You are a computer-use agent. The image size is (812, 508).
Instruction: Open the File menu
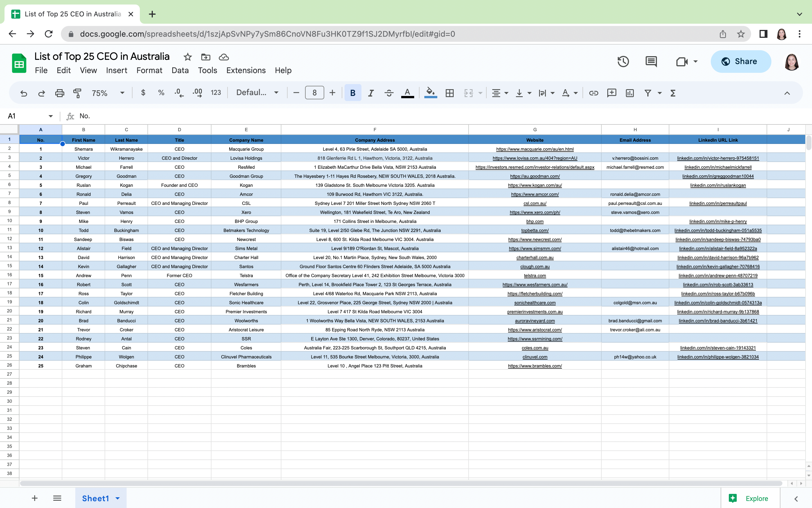click(41, 70)
